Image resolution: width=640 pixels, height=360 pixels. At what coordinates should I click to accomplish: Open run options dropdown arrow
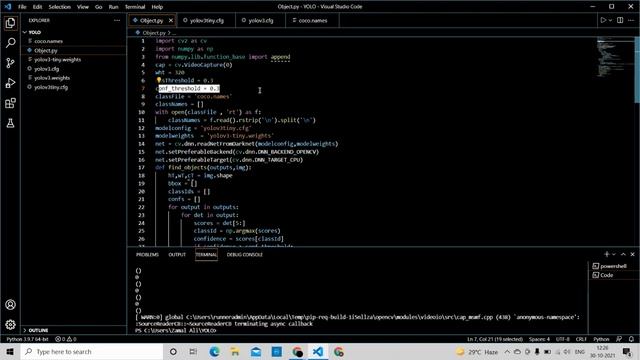click(610, 20)
